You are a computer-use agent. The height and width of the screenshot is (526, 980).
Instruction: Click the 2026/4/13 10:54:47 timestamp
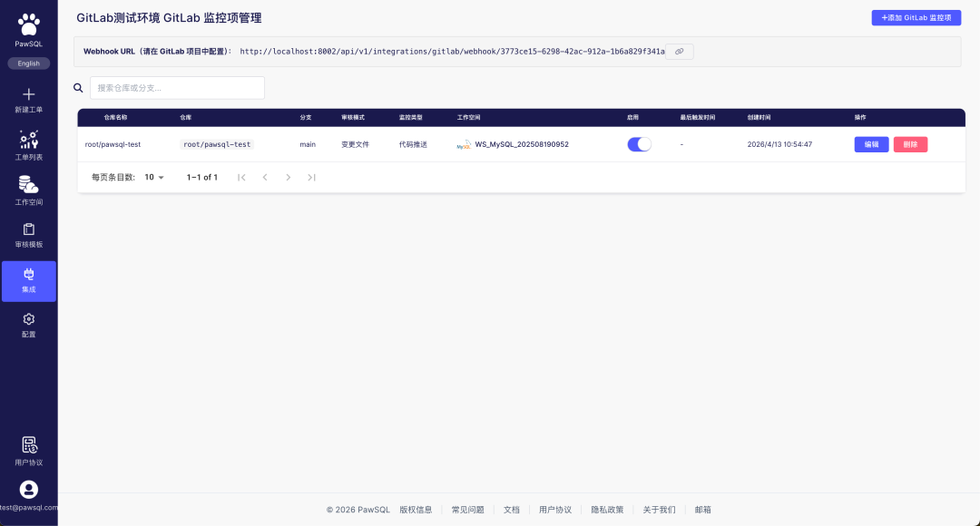click(779, 144)
